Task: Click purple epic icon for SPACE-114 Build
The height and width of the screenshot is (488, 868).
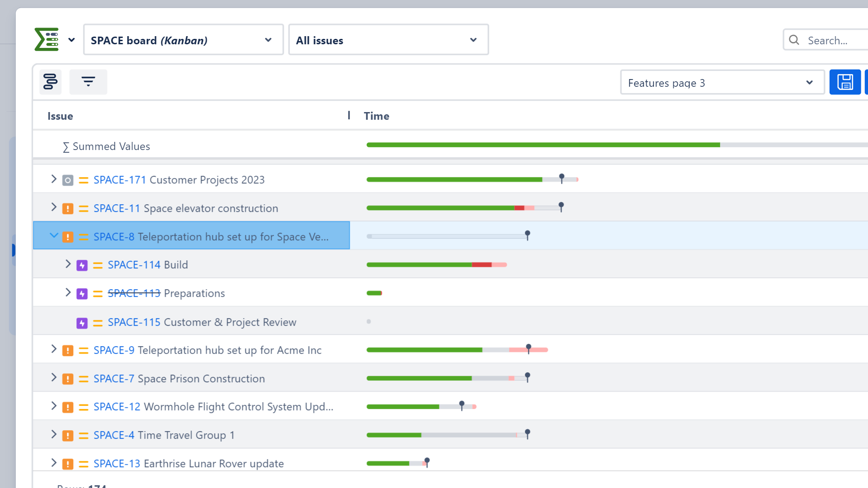Action: click(x=82, y=265)
